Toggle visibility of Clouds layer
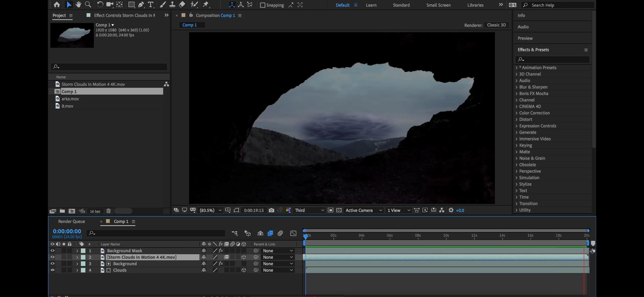Screen dimensions: 644x297 [52, 270]
